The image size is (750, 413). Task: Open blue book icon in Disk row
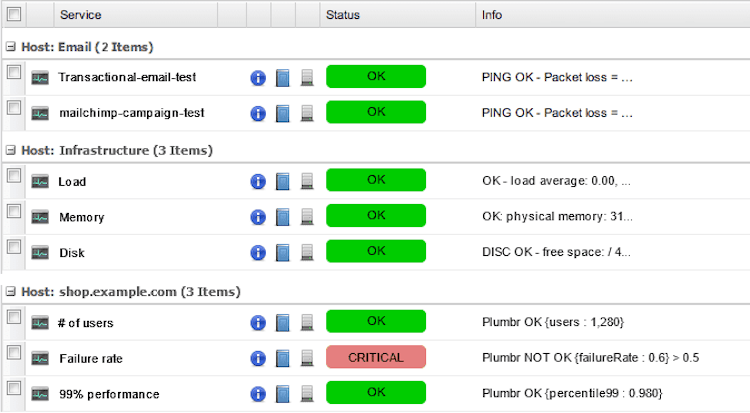(283, 252)
